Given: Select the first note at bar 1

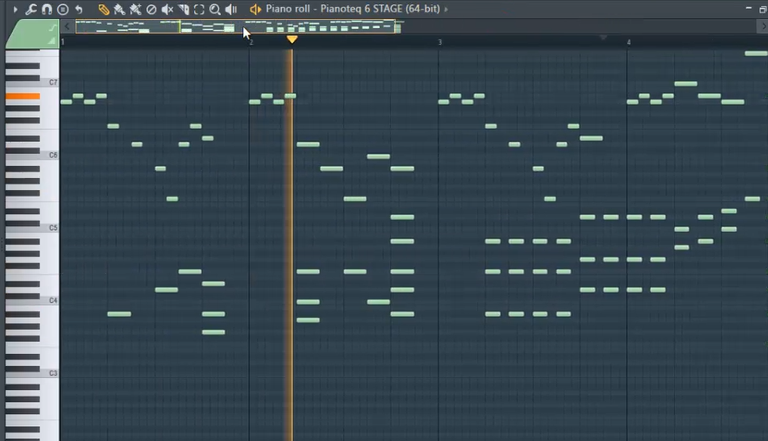Looking at the screenshot, I should [66, 102].
